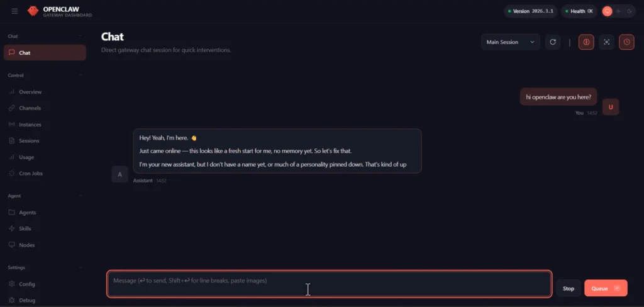Click the Skills lightning bolt icon
This screenshot has width=644, height=307.
pos(13,229)
